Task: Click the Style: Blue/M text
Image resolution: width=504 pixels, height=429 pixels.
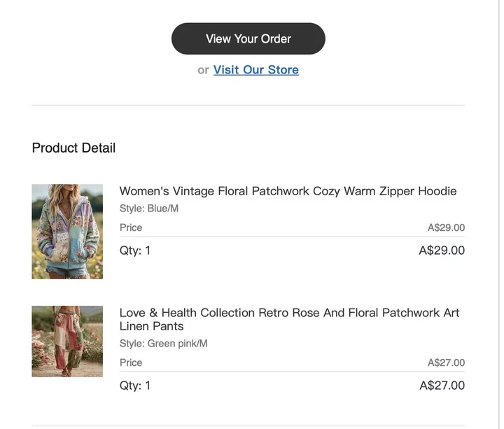Action: click(x=149, y=209)
